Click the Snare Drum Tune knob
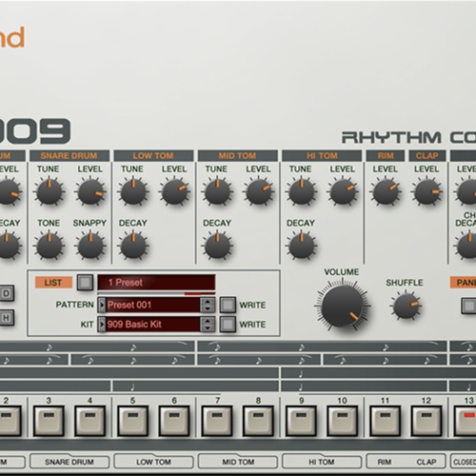Image resolution: width=476 pixels, height=476 pixels. (49, 192)
